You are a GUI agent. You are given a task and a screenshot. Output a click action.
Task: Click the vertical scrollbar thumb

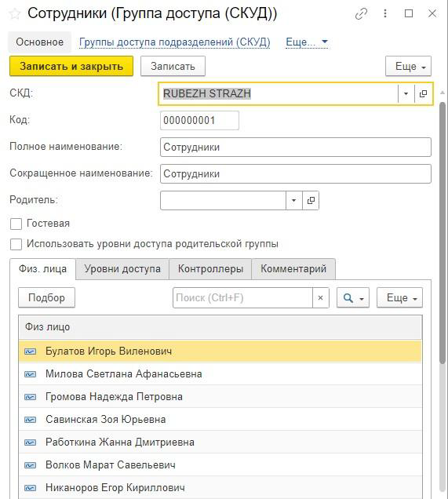(443, 232)
